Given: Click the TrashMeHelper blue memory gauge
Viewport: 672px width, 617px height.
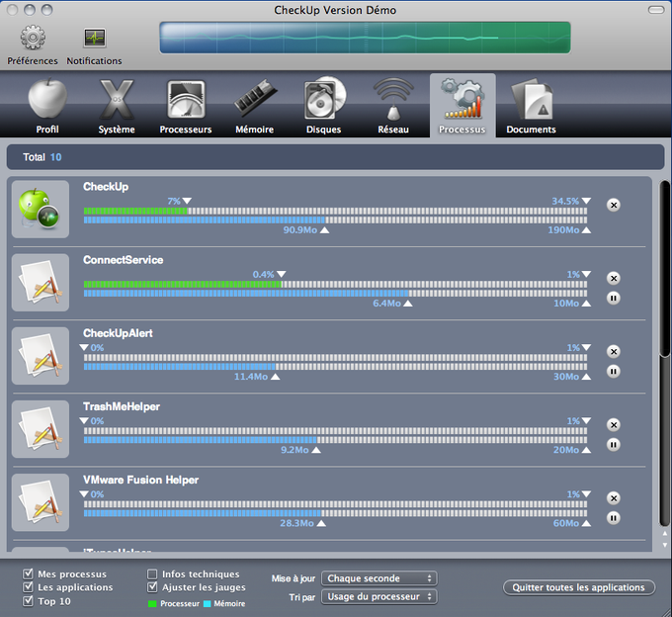Looking at the screenshot, I should click(x=201, y=440).
